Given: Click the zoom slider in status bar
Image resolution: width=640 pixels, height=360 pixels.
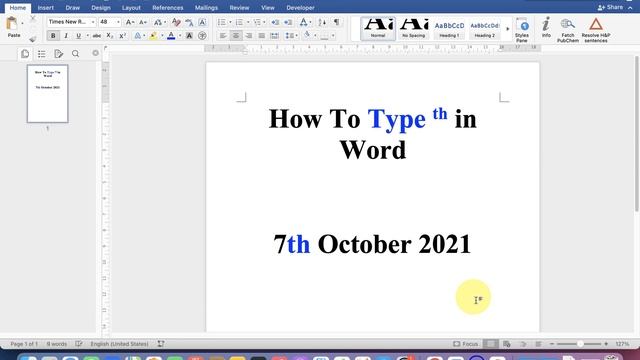Looking at the screenshot, I should point(579,344).
